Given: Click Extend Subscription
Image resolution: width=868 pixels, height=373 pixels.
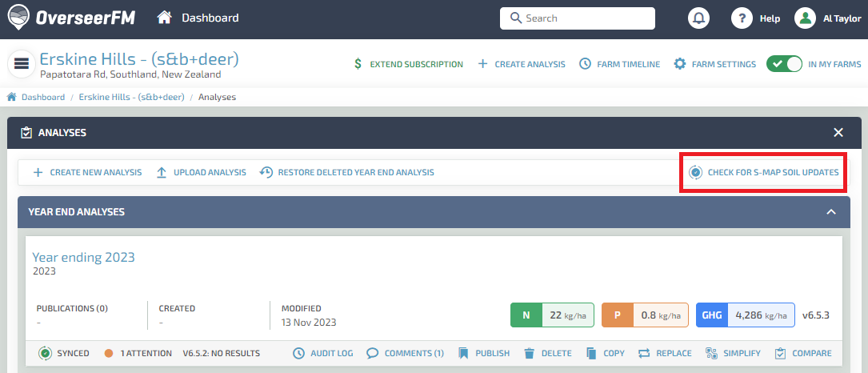Looking at the screenshot, I should pos(409,64).
